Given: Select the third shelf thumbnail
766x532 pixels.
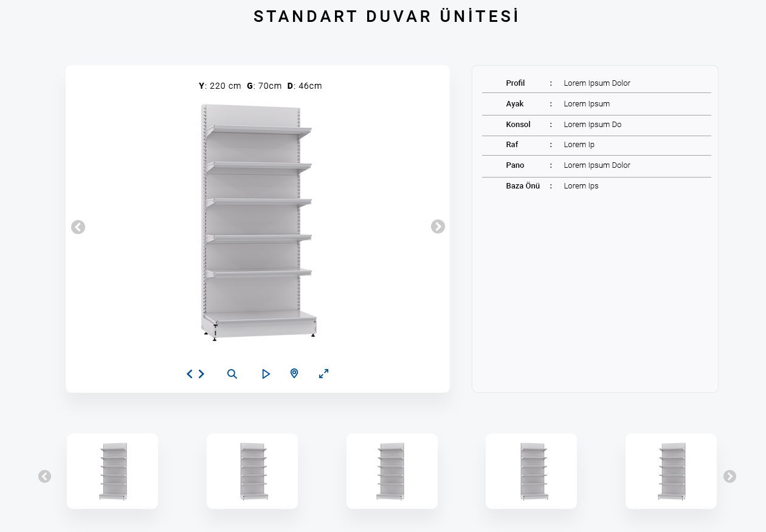Looking at the screenshot, I should point(392,471).
